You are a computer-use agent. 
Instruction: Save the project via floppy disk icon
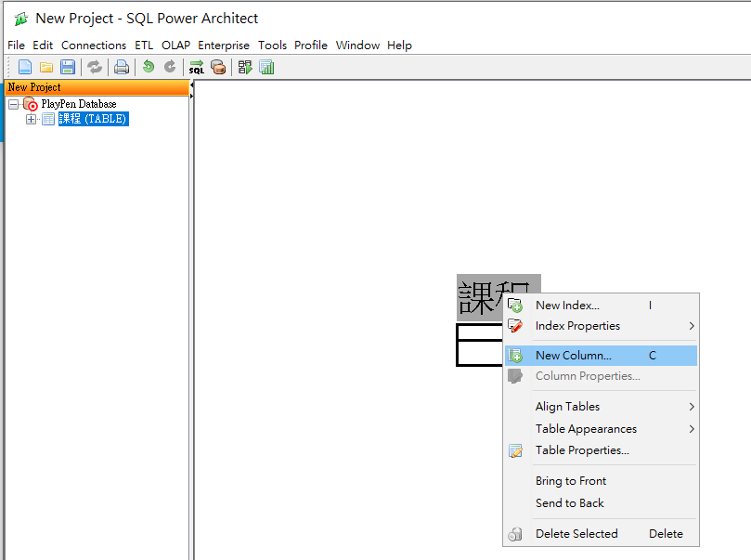click(x=68, y=67)
